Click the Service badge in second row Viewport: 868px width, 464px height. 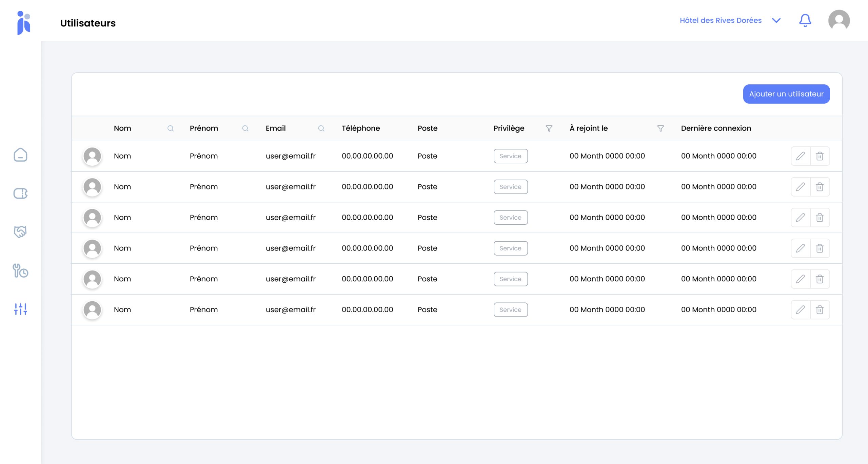click(510, 187)
